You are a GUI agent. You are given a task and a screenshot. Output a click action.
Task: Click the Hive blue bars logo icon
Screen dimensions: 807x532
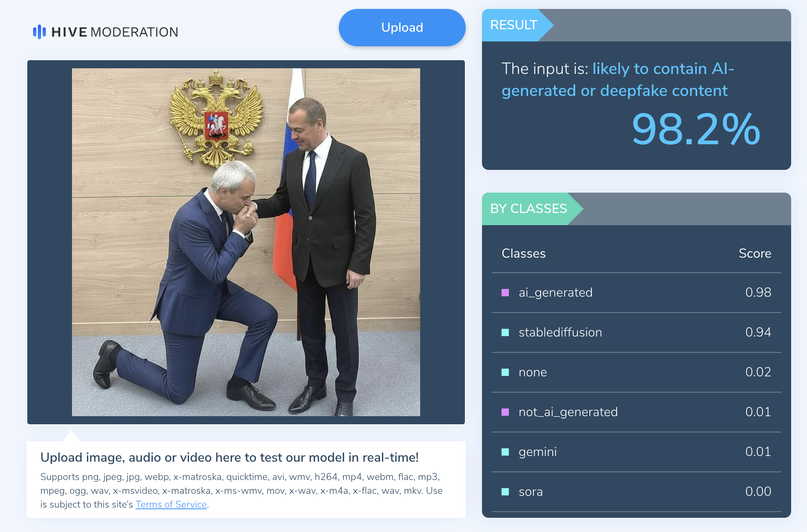pyautogui.click(x=39, y=32)
